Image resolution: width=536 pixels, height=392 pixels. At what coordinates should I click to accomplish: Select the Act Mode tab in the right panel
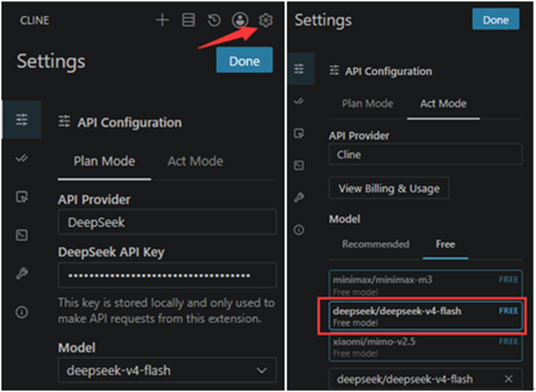[x=444, y=103]
